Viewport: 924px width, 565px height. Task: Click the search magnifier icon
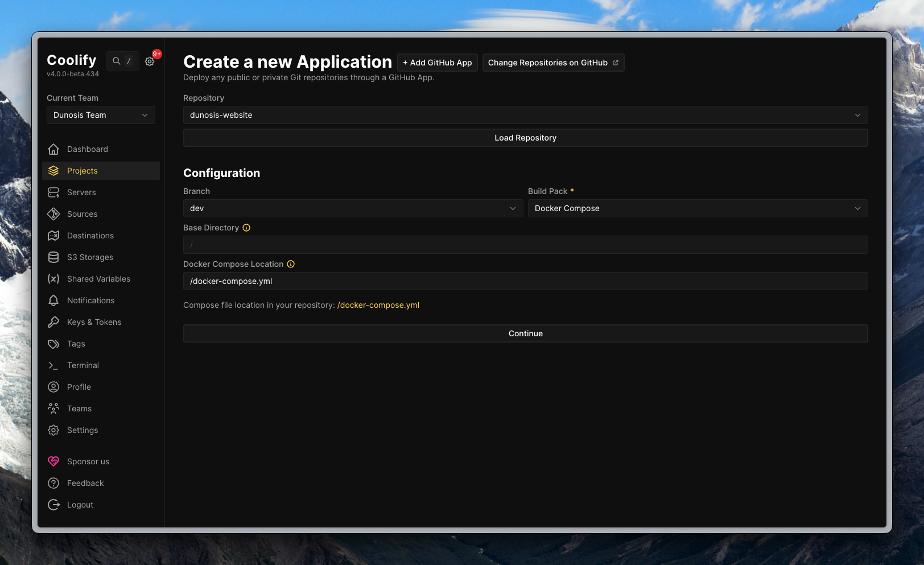point(116,60)
